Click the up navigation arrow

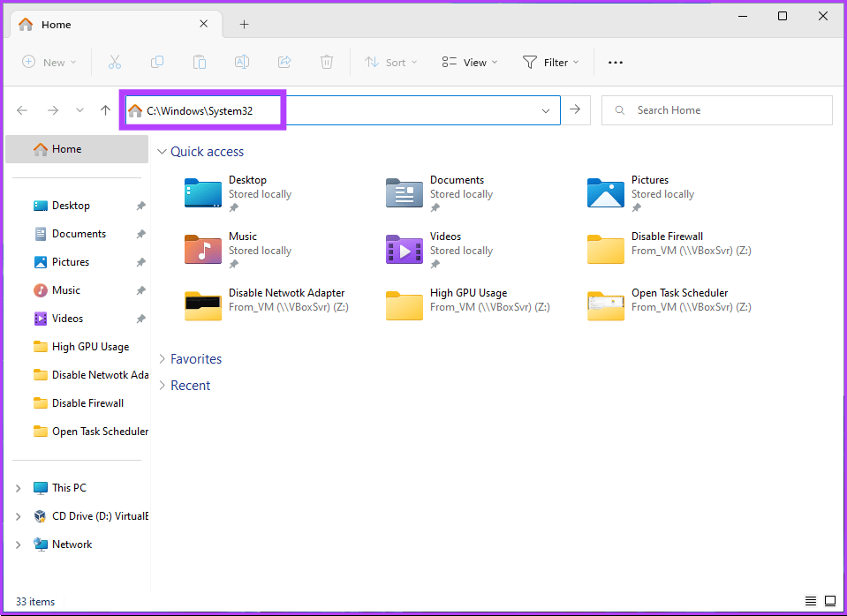(x=105, y=109)
